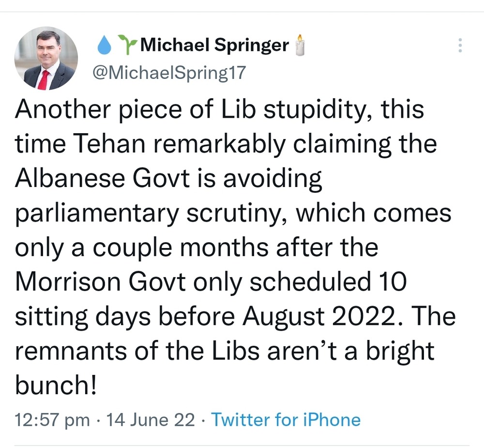Open the three-dot more options menu
The width and height of the screenshot is (484, 448).
(x=460, y=46)
